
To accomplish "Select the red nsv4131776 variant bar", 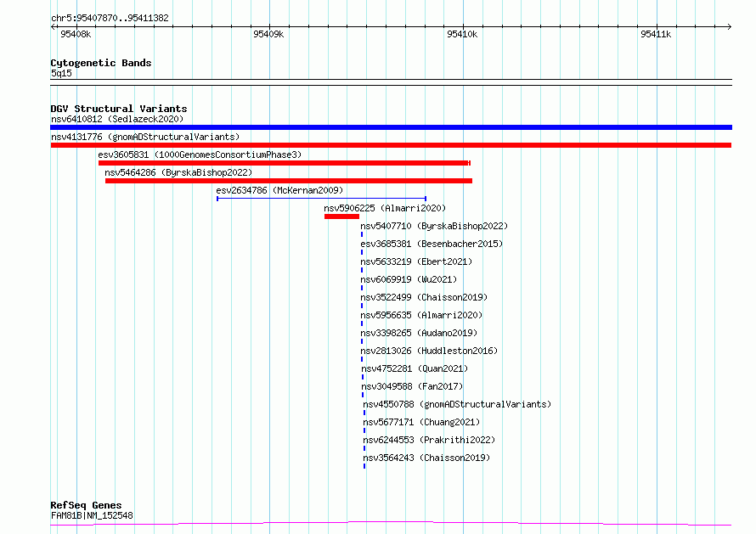I will (391, 145).
